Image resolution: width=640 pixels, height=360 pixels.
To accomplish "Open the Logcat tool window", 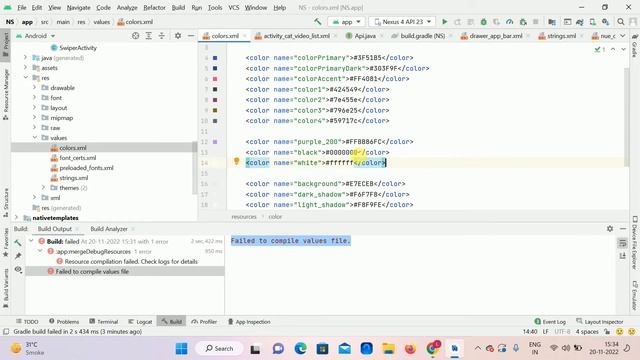I will [140, 322].
